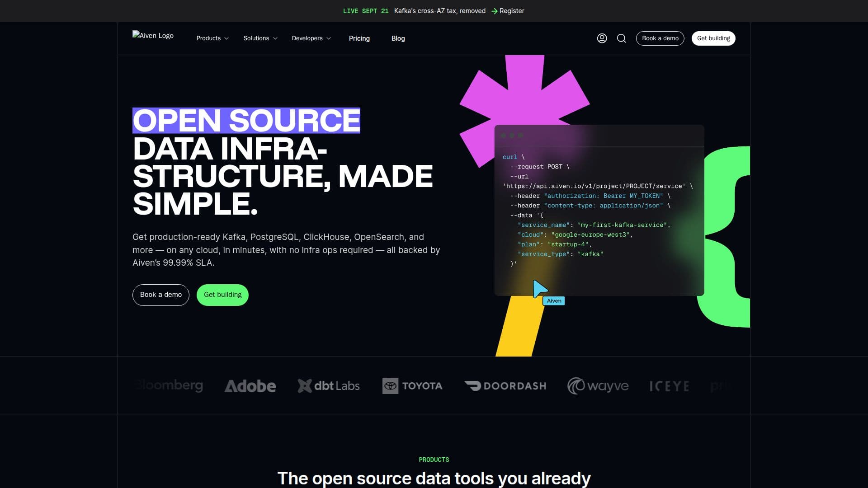Click the Register link in banner

[x=512, y=11]
